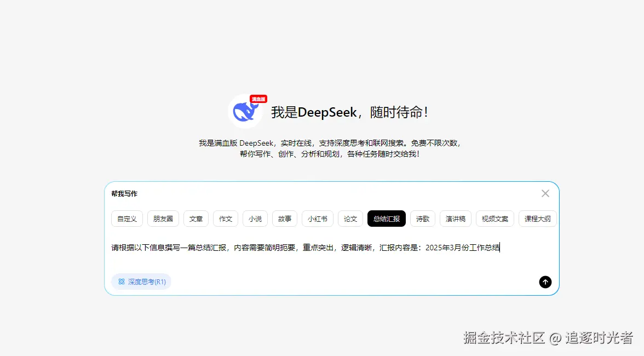Click the DeepSeek whale logo

pyautogui.click(x=245, y=111)
